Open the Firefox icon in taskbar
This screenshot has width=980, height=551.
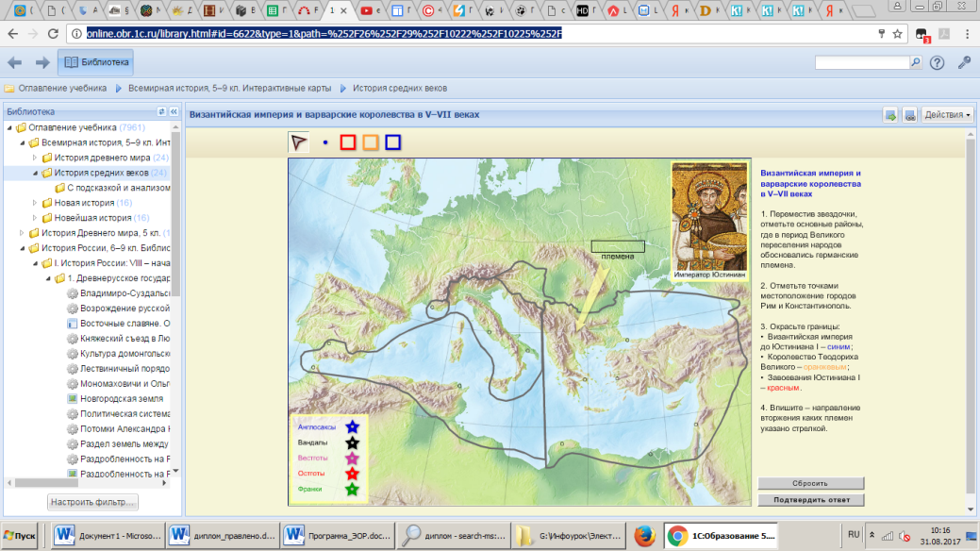click(x=644, y=536)
